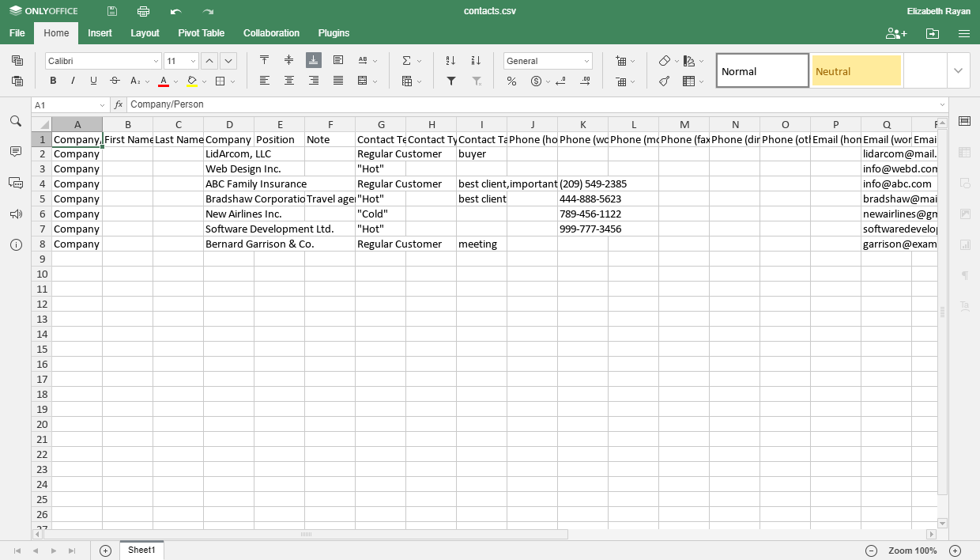Switch to the Insert ribbon tab

point(100,33)
